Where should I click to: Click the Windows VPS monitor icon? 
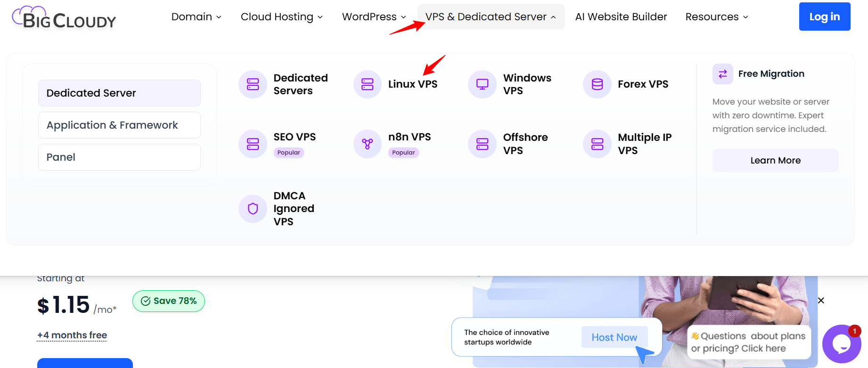tap(483, 84)
